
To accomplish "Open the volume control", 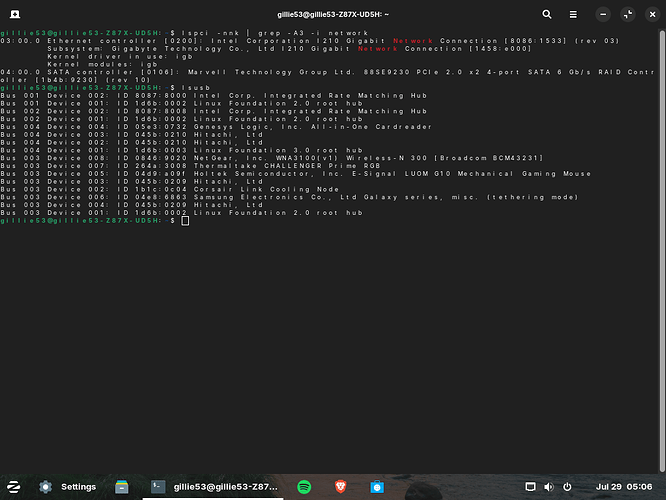I will [549, 487].
